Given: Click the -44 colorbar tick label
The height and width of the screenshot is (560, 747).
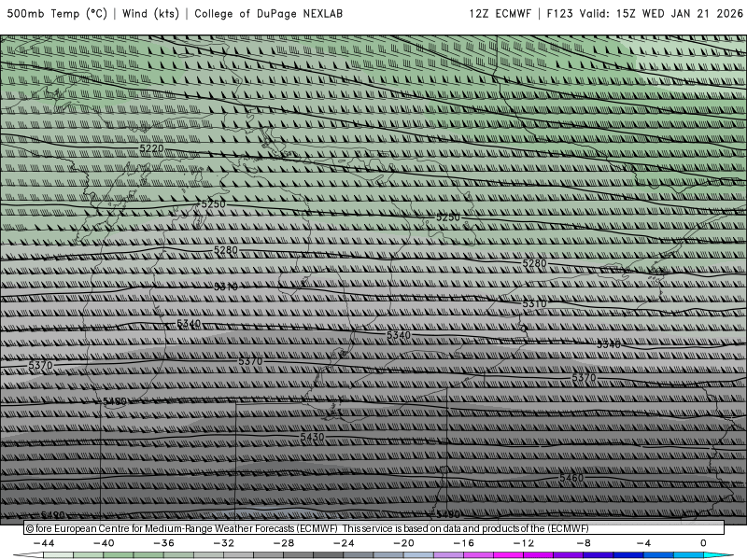Looking at the screenshot, I should tap(44, 543).
